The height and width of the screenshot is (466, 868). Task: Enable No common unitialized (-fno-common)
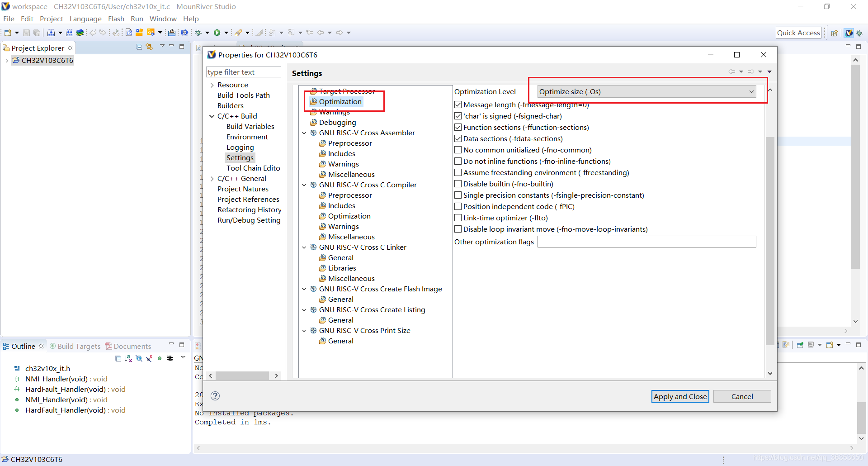click(458, 150)
